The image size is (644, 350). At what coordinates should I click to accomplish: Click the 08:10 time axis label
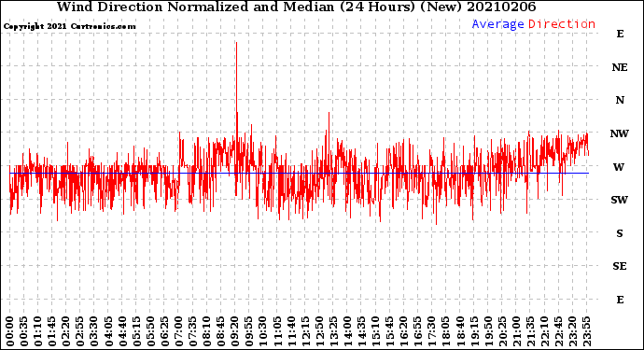(x=206, y=331)
